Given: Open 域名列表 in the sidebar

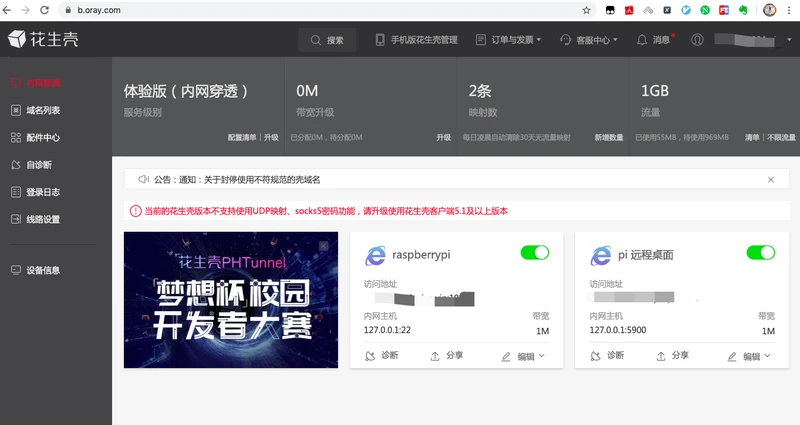Looking at the screenshot, I should (x=36, y=110).
